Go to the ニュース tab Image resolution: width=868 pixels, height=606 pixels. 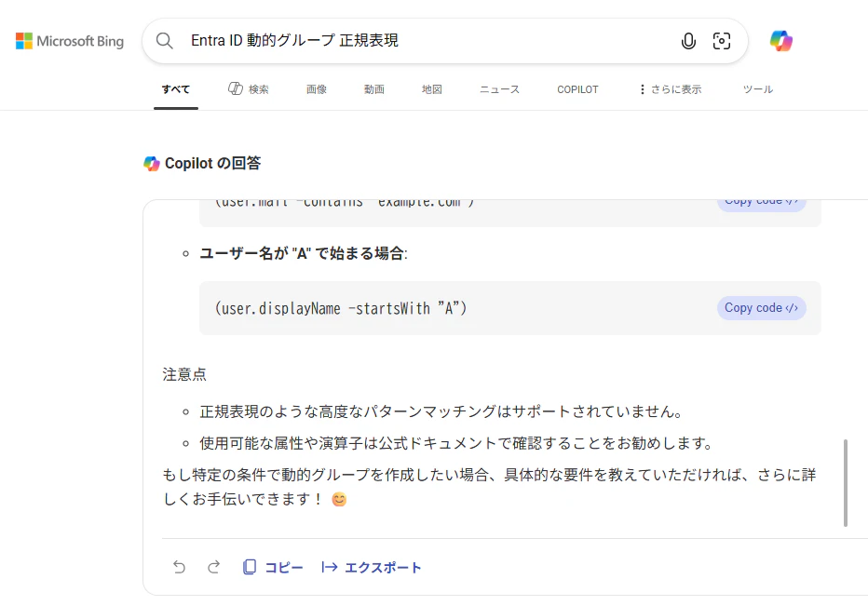(499, 89)
